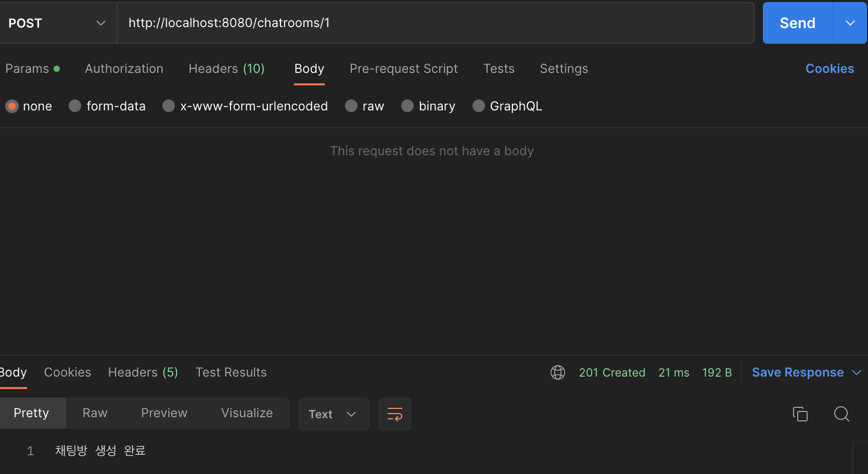Click the 21 ms response time
Screen dimensions: 868x474
(x=674, y=372)
